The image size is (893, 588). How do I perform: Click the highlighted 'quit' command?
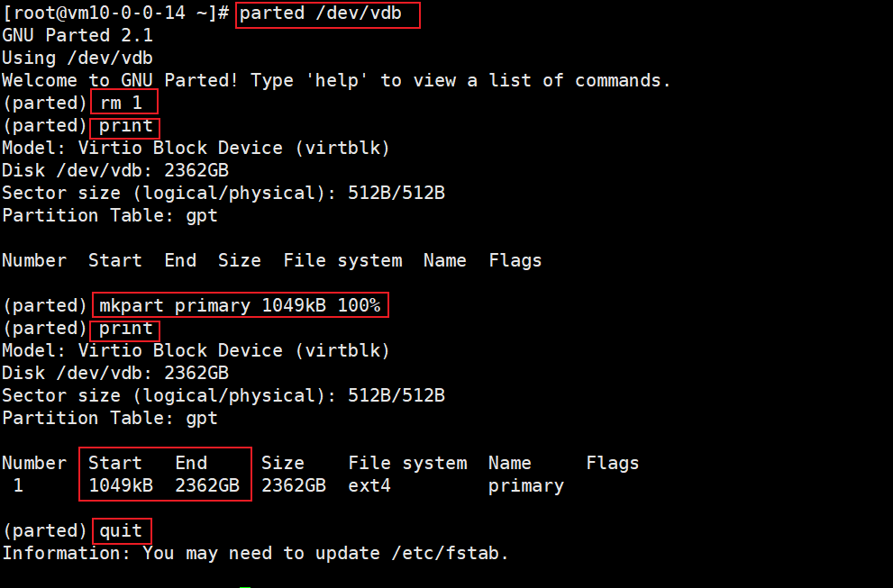(121, 531)
